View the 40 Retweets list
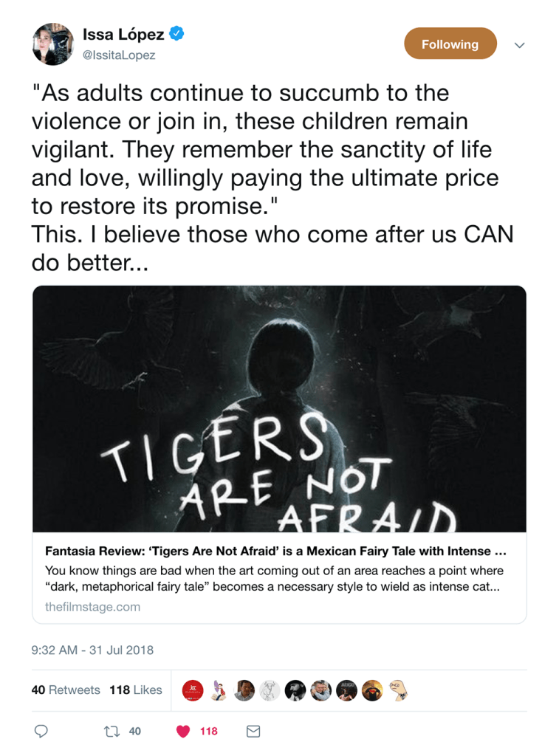This screenshot has width=559, height=756. click(66, 690)
